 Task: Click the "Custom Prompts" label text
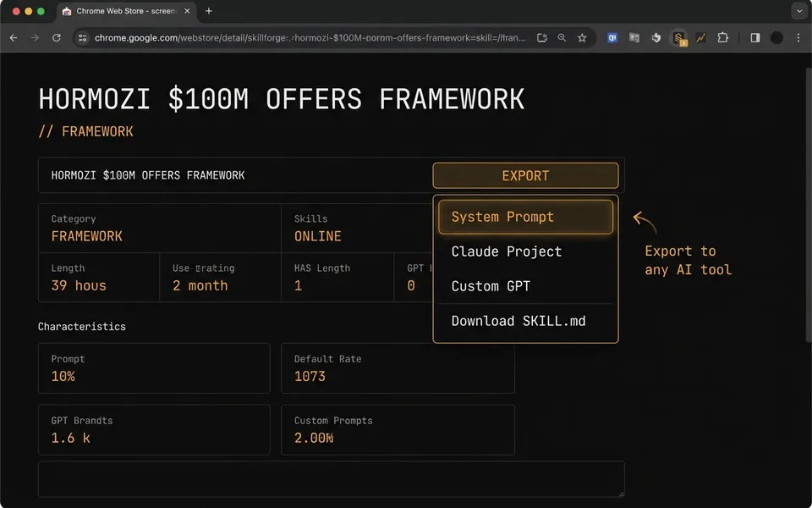click(x=333, y=421)
